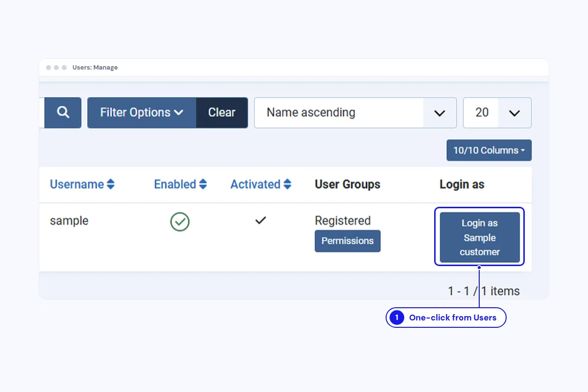
Task: Open Permissions for the Registered group
Action: 347,241
